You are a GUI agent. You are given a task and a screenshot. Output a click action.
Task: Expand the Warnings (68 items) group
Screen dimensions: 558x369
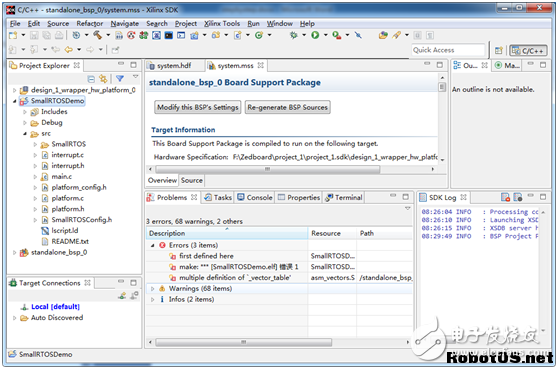[153, 289]
